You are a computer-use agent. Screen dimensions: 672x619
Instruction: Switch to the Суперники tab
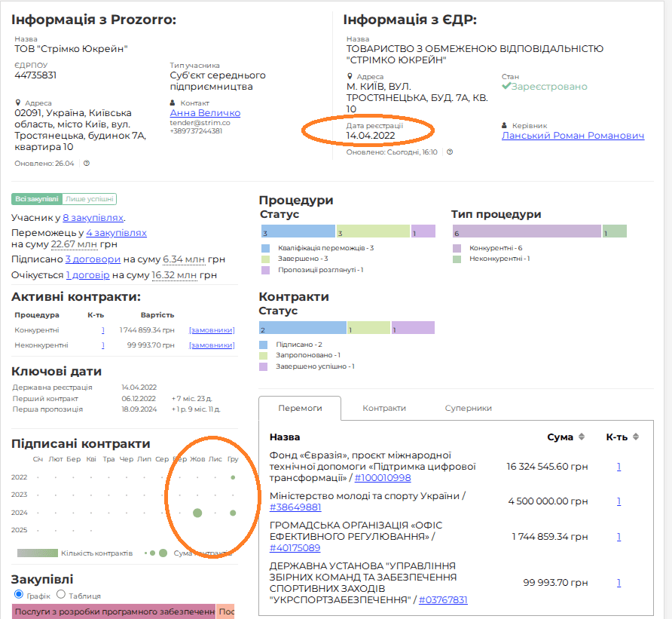pos(469,408)
